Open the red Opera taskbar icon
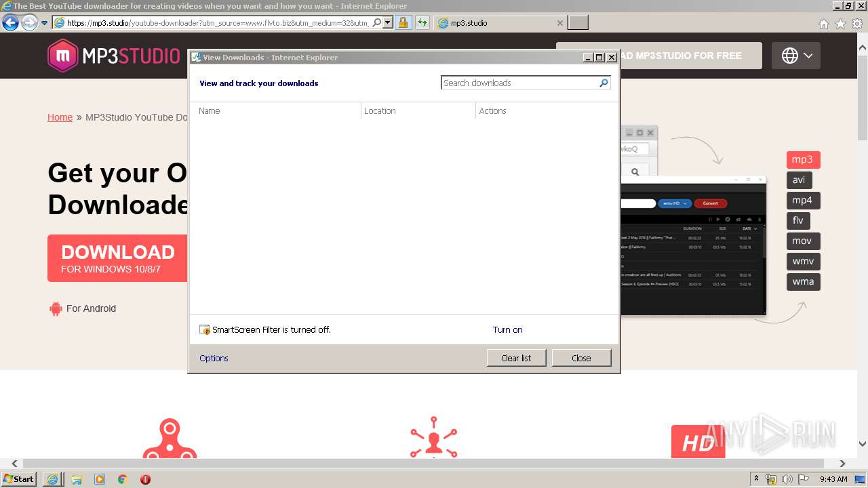The width and height of the screenshot is (868, 488). pyautogui.click(x=145, y=479)
